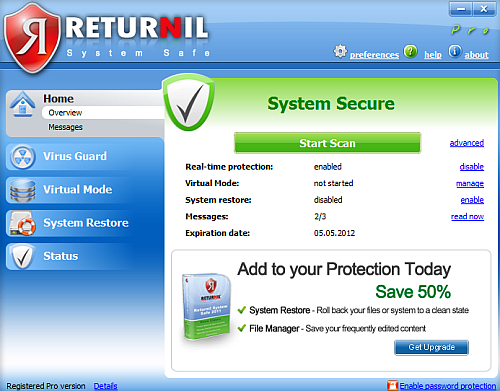The image size is (500, 391).
Task: Click the System restore disabled status
Action: click(x=328, y=200)
